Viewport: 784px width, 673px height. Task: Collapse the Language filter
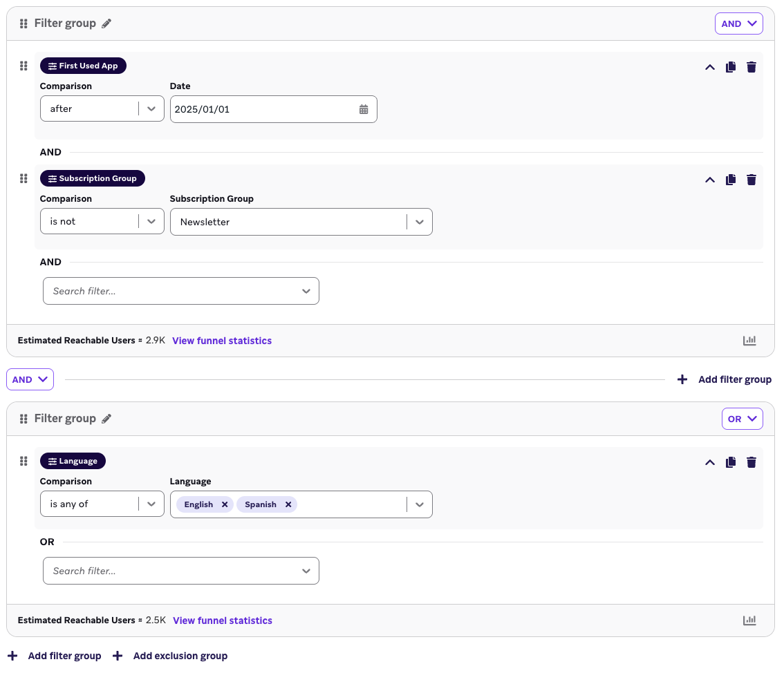point(709,462)
